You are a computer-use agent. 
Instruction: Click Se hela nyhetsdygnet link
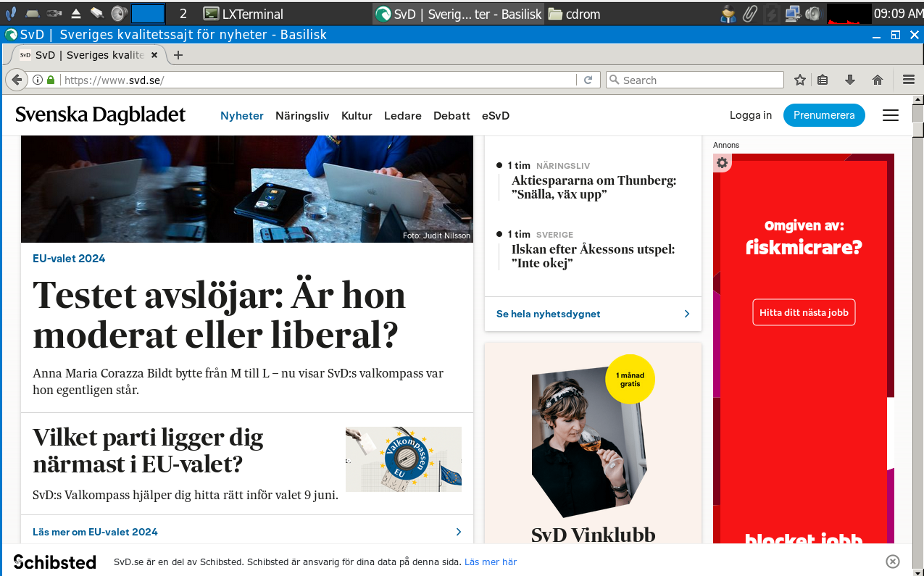[549, 314]
